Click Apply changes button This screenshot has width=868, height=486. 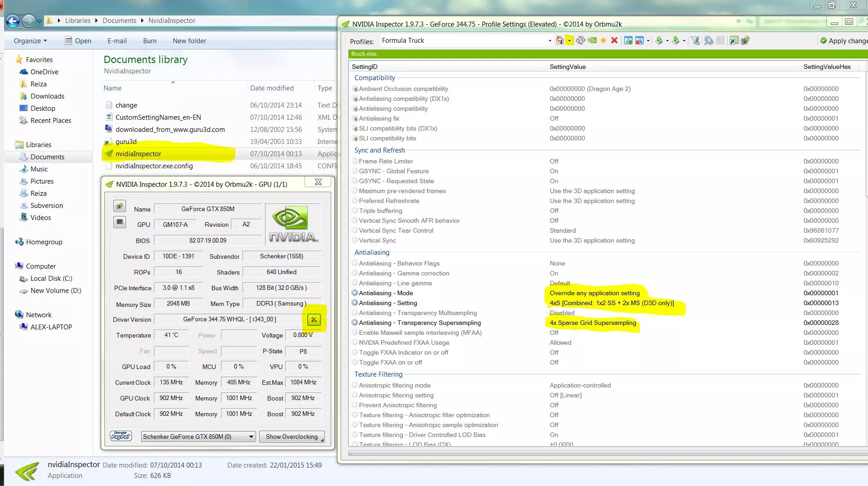point(843,41)
